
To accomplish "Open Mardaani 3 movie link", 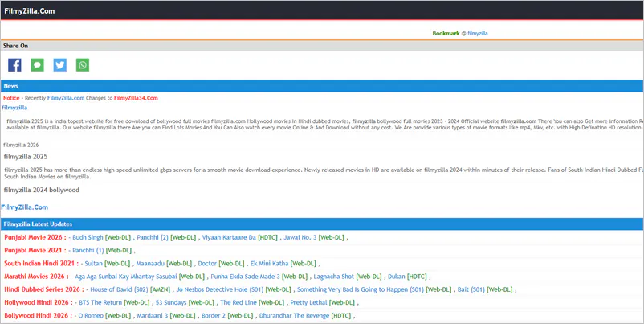I will click(153, 316).
